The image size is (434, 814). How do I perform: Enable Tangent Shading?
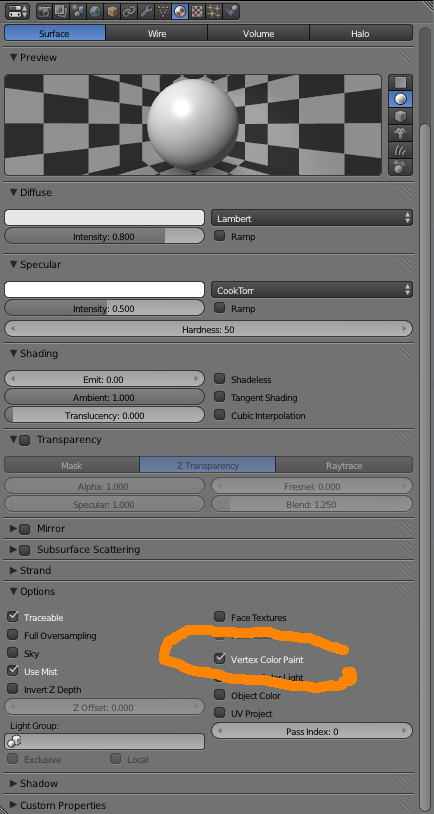[x=220, y=397]
